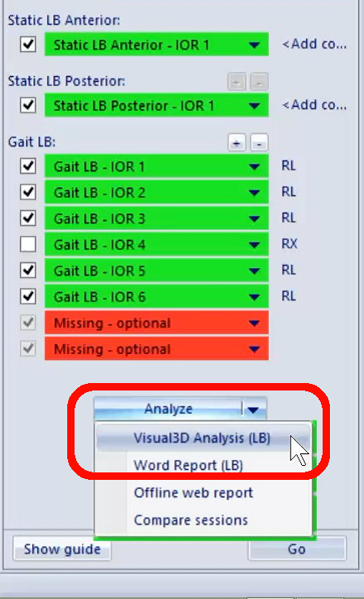Uncheck the Static LB Anterior - IOR 1 checkbox

(x=28, y=45)
